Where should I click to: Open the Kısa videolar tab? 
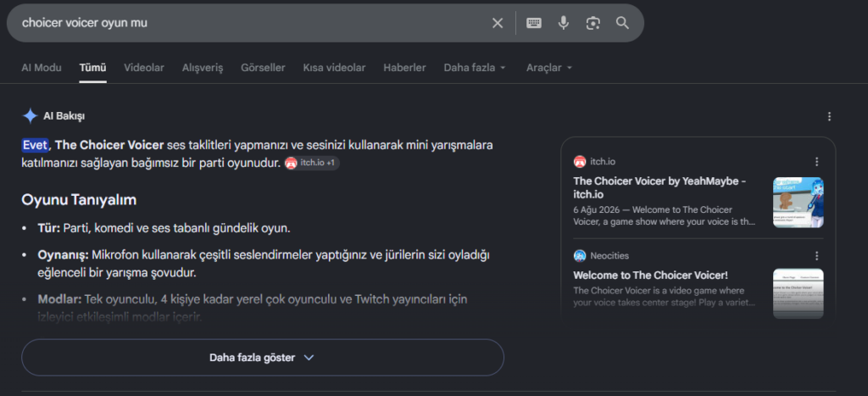pyautogui.click(x=334, y=68)
